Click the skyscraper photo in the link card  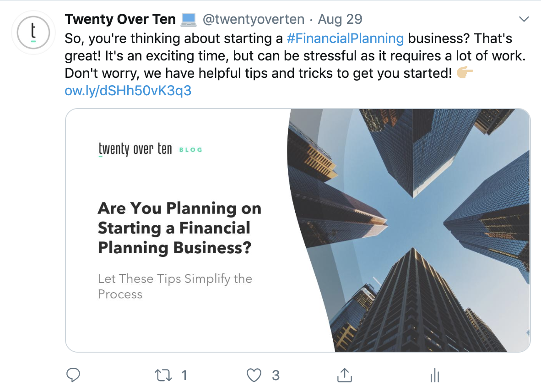(412, 229)
